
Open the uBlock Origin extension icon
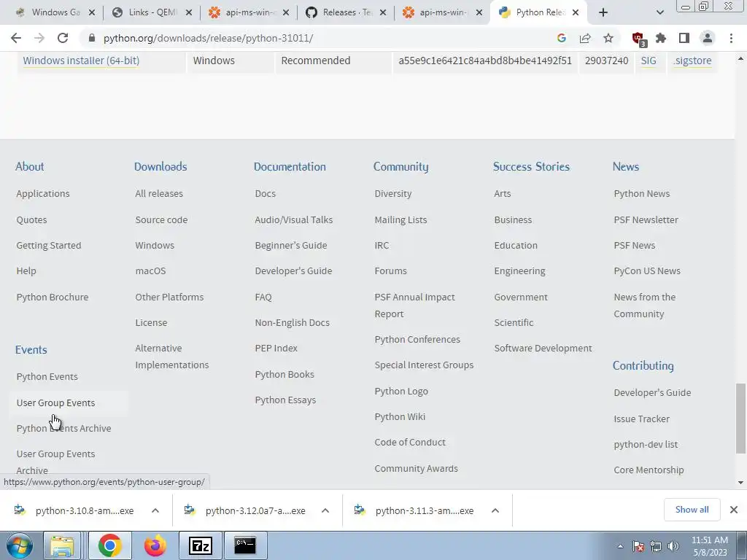638,39
